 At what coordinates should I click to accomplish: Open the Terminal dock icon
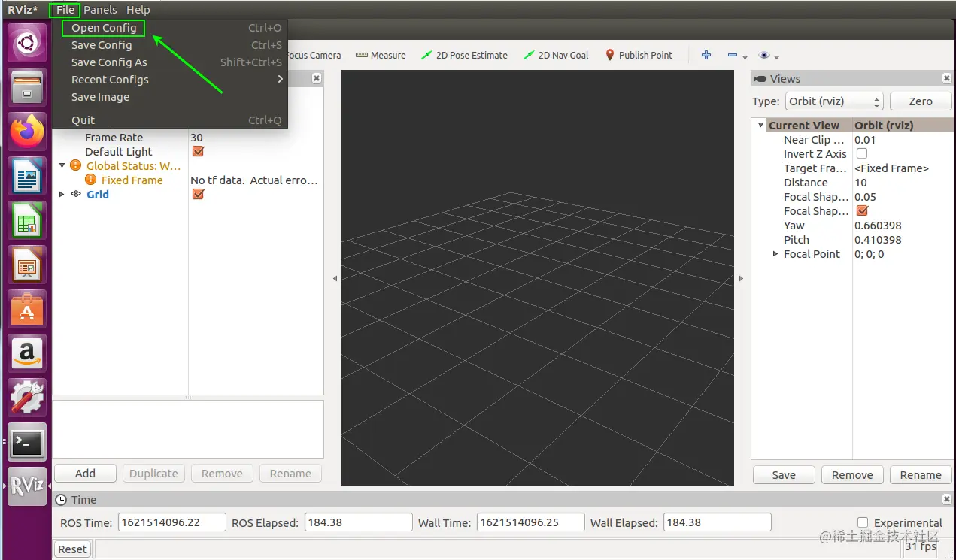click(x=27, y=442)
